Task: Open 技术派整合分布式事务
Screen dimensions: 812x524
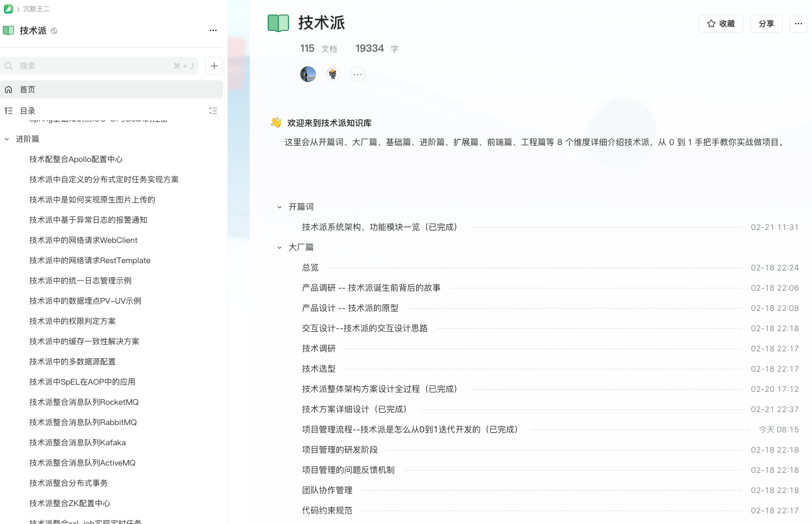Action: 69,483
